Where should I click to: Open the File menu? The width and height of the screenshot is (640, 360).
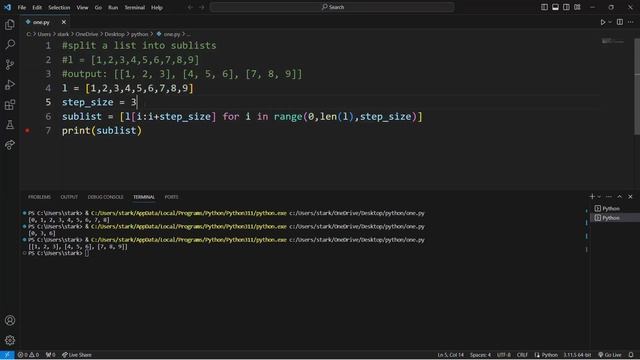coord(22,7)
